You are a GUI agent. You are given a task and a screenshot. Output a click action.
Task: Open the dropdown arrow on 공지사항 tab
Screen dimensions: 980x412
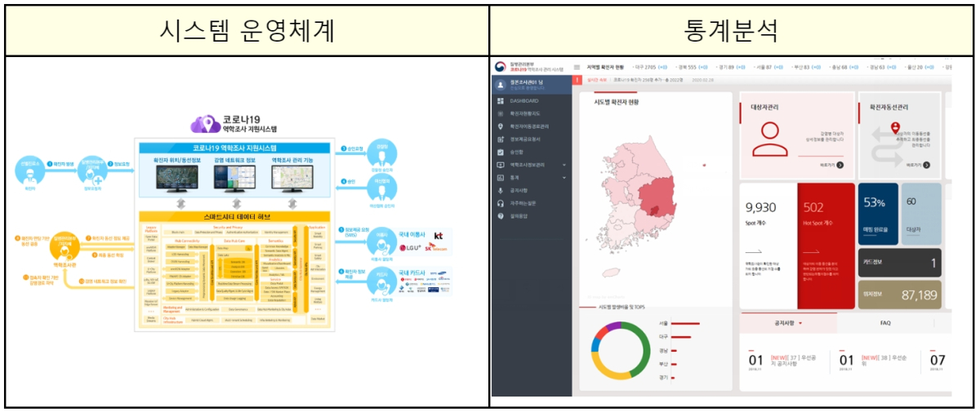pos(800,322)
